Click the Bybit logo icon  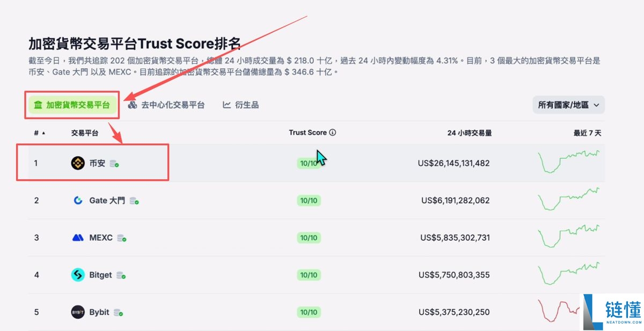click(78, 312)
